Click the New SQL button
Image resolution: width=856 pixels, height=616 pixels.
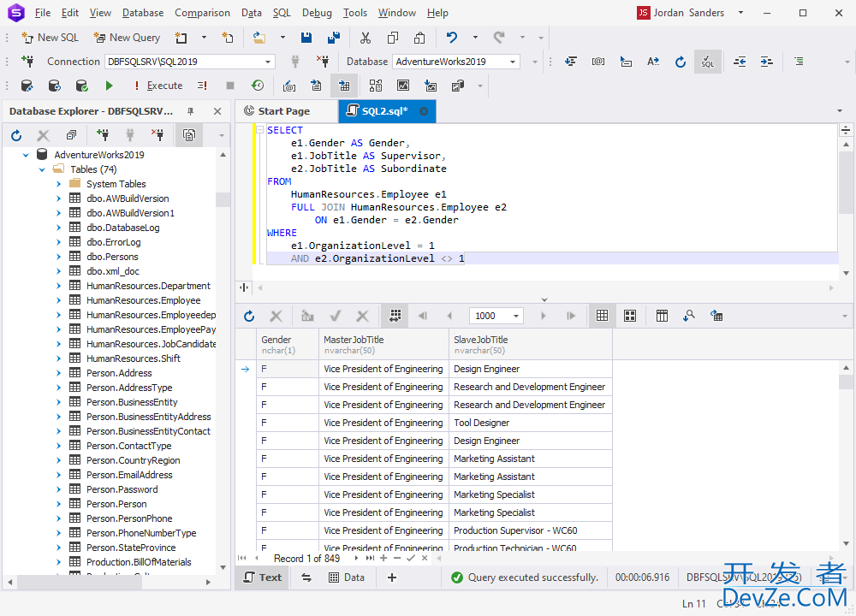point(50,38)
